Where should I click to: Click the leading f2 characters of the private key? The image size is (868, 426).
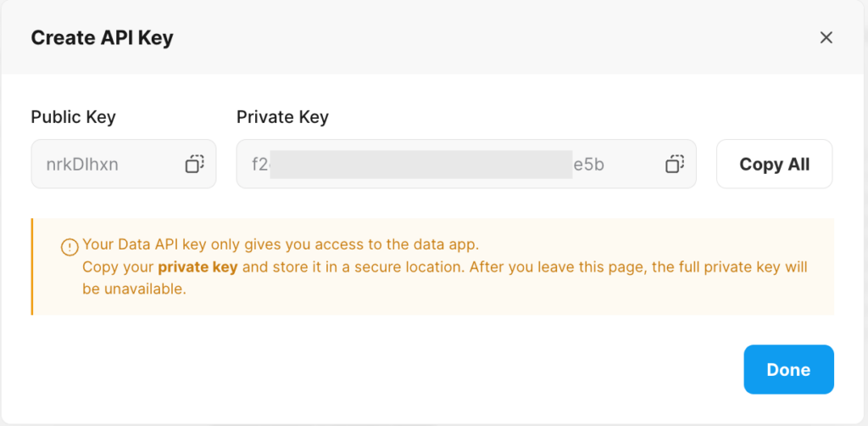pyautogui.click(x=261, y=165)
